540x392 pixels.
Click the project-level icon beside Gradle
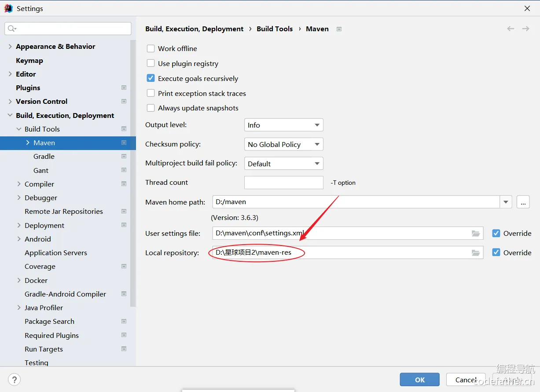click(124, 157)
